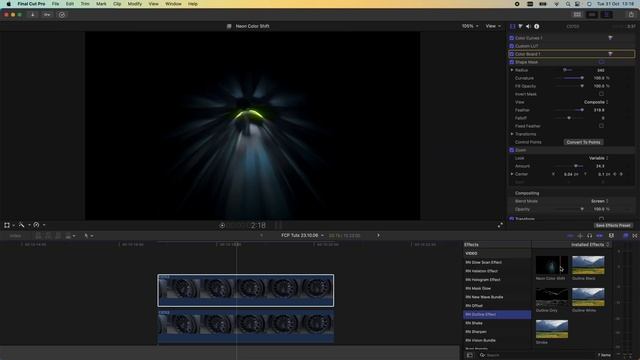Viewport: 640px width, 360px height.
Task: Open the Clip menu
Action: coord(117,4)
